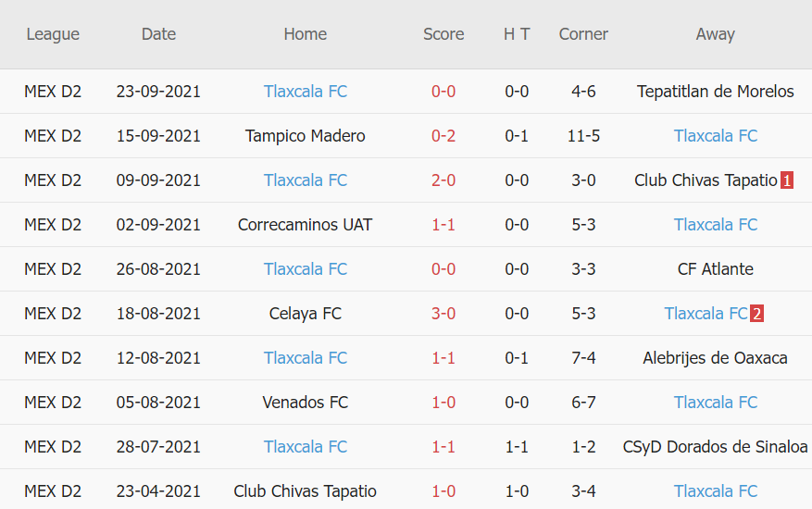
Task: Click the red card badge showing 2
Action: tap(756, 314)
